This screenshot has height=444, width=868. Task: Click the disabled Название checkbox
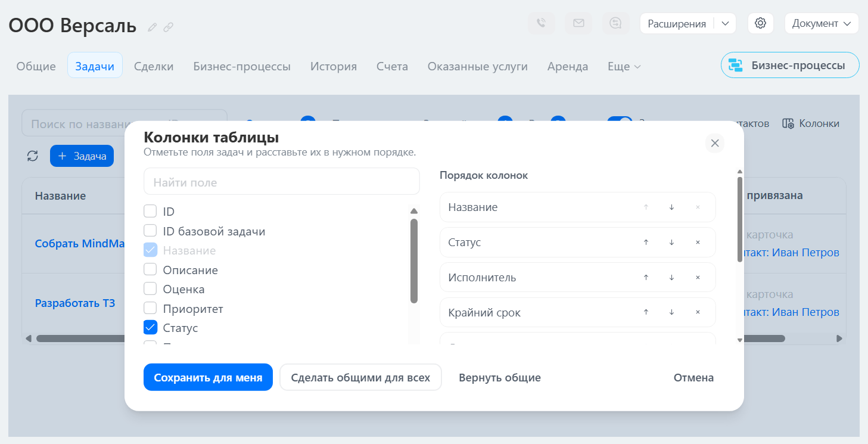click(150, 250)
